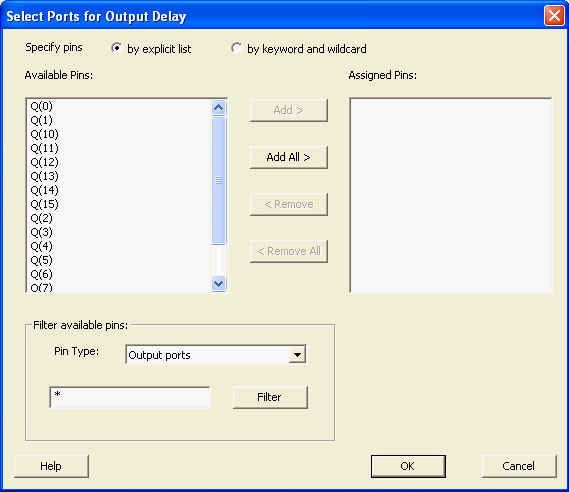Apply the Filter button

[270, 397]
